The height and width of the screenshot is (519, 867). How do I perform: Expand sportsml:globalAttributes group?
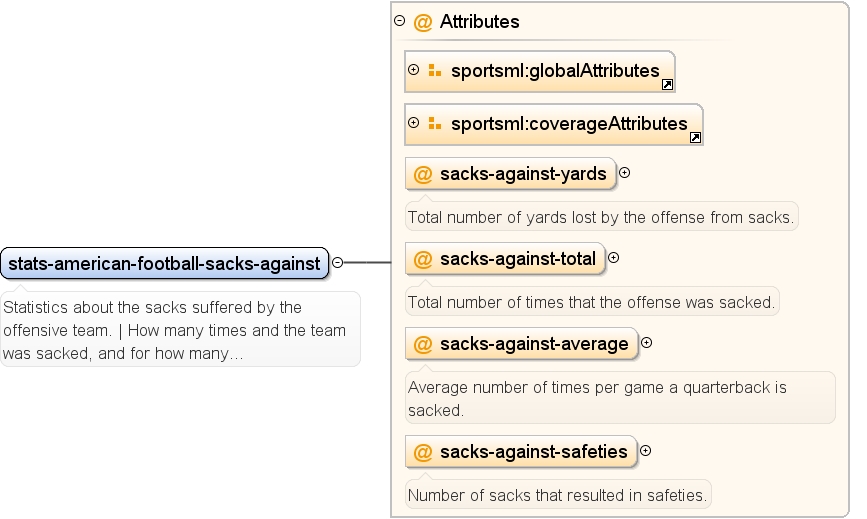tap(414, 70)
